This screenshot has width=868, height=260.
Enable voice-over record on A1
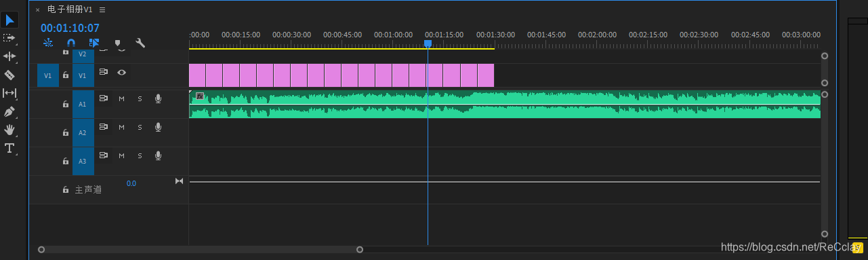158,98
